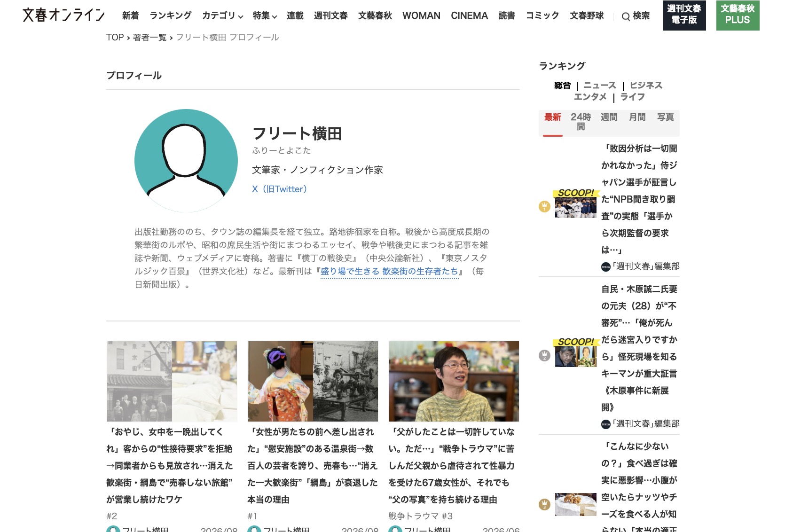785x532 pixels.
Task: Open ranking article 「敗因分析は一切聞かれなかった」
Action: (x=639, y=199)
